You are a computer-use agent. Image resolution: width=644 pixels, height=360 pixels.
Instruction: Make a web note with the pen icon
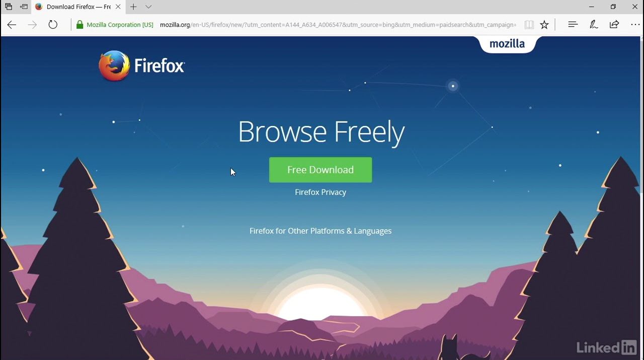point(594,25)
